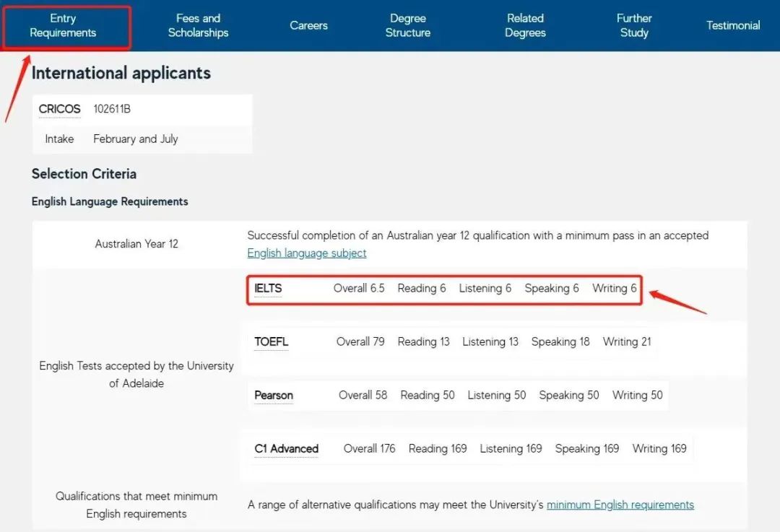Click the CRICOS abbreviation label
The height and width of the screenshot is (532, 780).
coord(59,109)
